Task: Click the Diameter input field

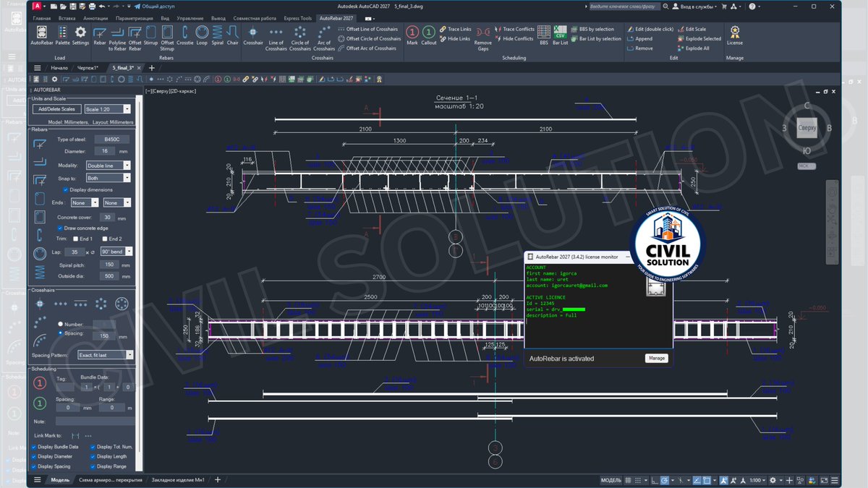Action: [x=106, y=151]
